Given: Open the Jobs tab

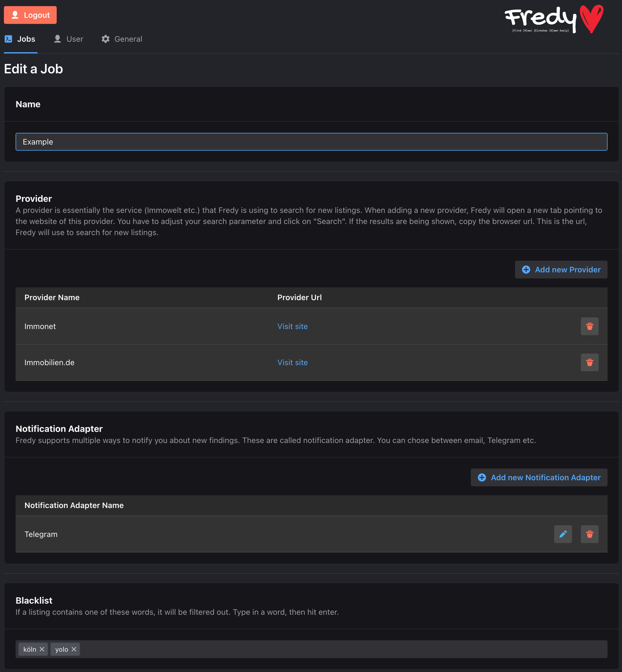Looking at the screenshot, I should coord(21,39).
